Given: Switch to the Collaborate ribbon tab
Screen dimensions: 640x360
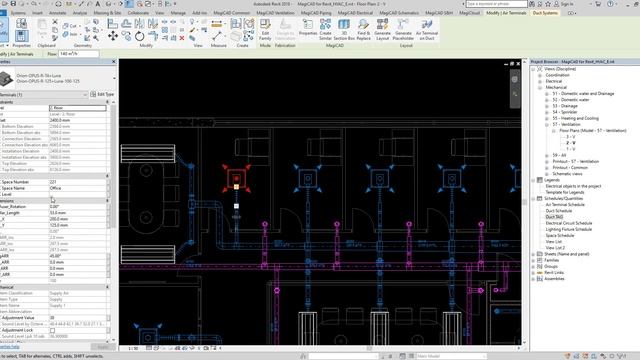Looking at the screenshot, I should click(138, 13).
